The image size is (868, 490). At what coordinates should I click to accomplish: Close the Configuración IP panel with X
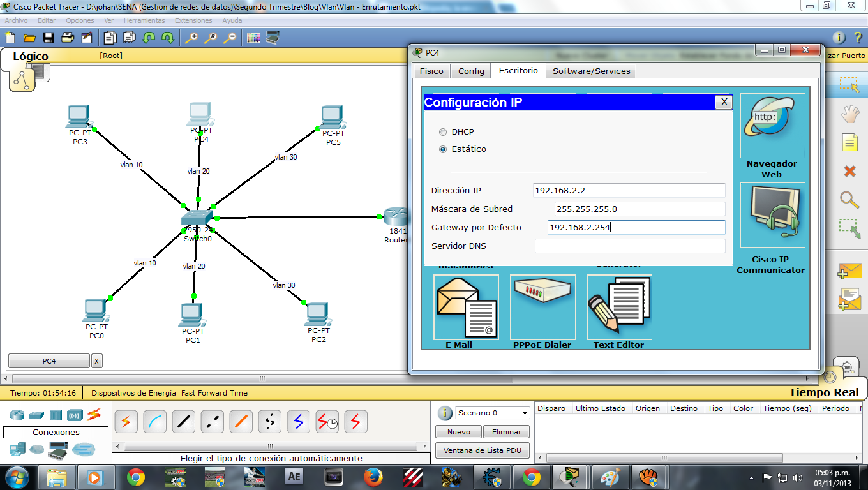click(x=722, y=102)
